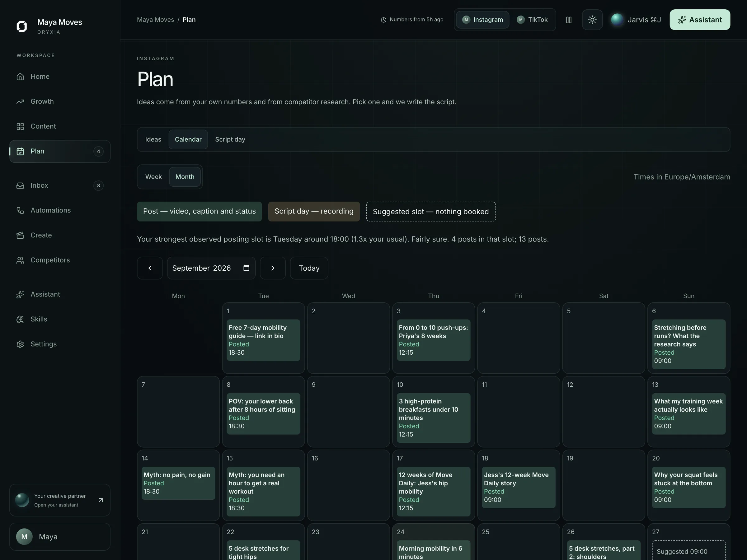Click the Script day recording legend chip

(x=314, y=212)
